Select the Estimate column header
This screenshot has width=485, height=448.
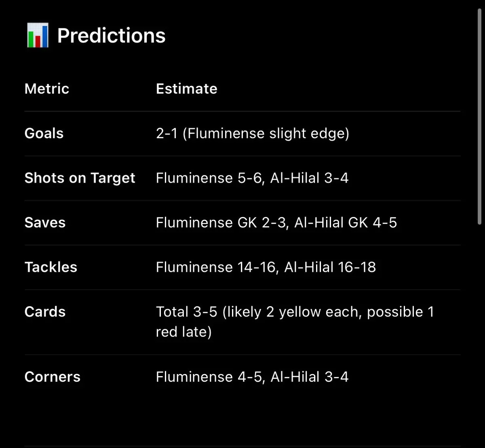click(187, 88)
